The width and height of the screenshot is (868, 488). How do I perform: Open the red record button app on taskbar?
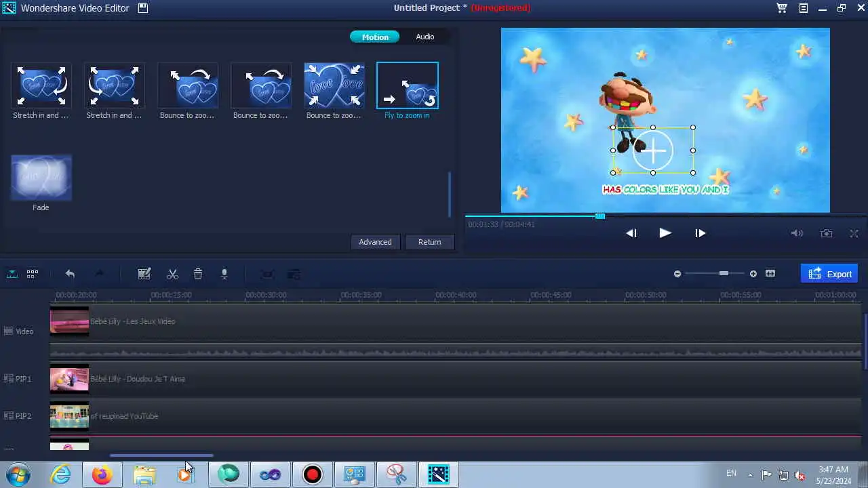pyautogui.click(x=313, y=474)
